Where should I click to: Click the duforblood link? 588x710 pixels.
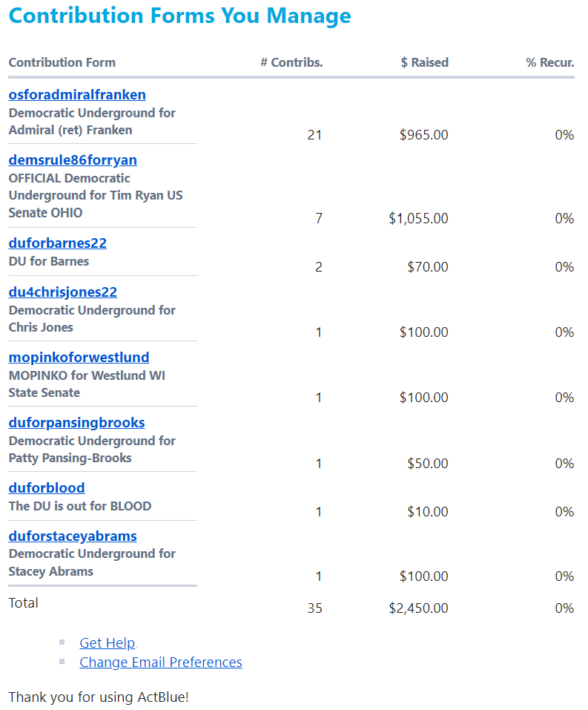point(47,488)
